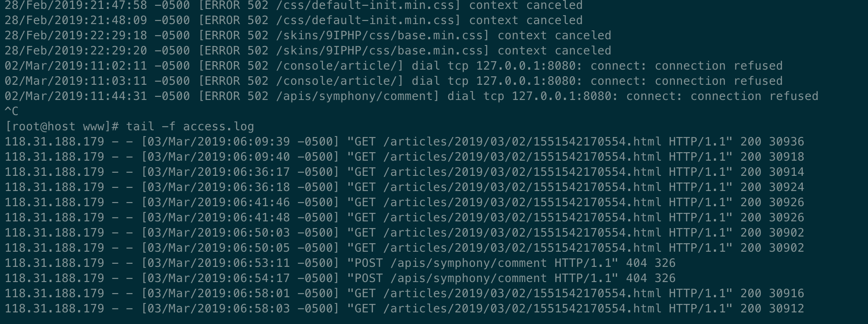Click the response size 30918
The width and height of the screenshot is (868, 324).
786,157
